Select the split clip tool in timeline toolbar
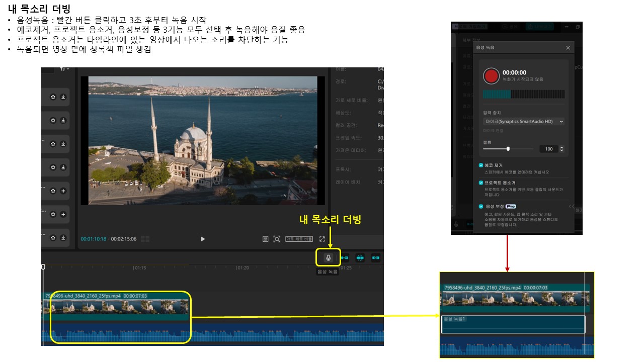644x362 pixels. point(360,257)
